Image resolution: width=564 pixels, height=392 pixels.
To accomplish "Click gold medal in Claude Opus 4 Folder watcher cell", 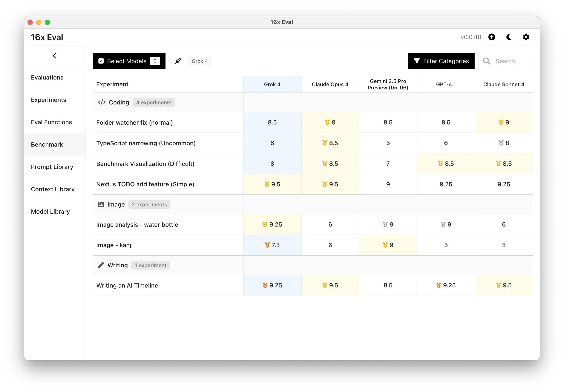I will click(327, 122).
